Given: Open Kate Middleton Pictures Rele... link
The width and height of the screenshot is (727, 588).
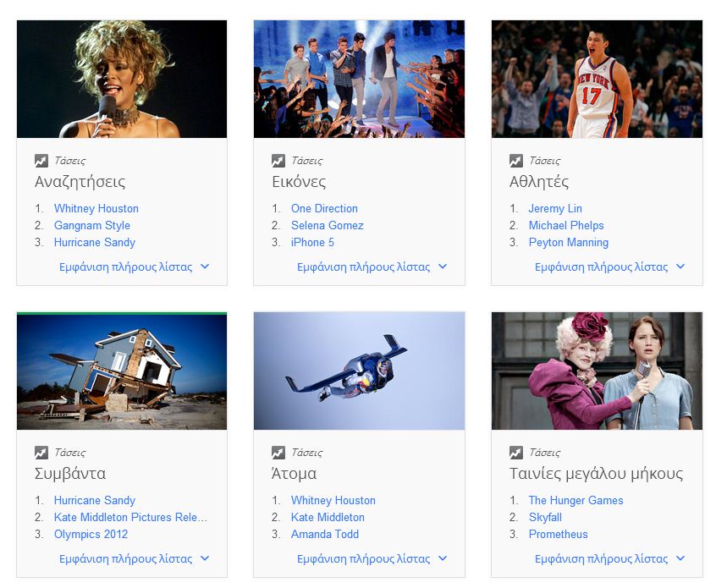Looking at the screenshot, I should coord(130,517).
